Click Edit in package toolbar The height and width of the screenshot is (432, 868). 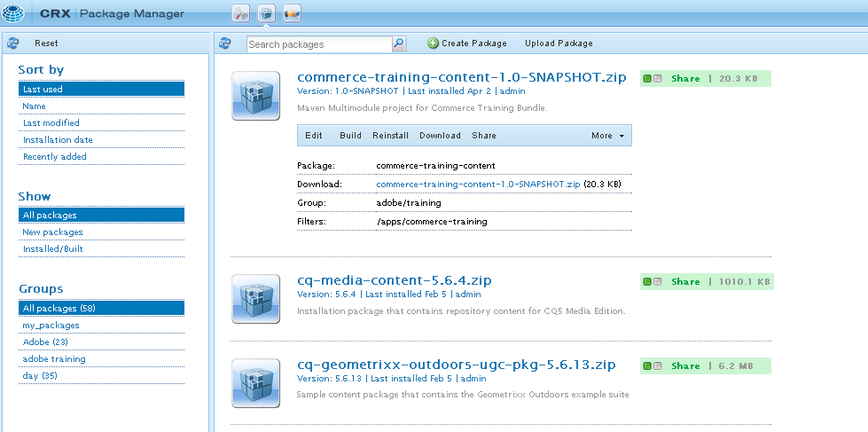313,135
